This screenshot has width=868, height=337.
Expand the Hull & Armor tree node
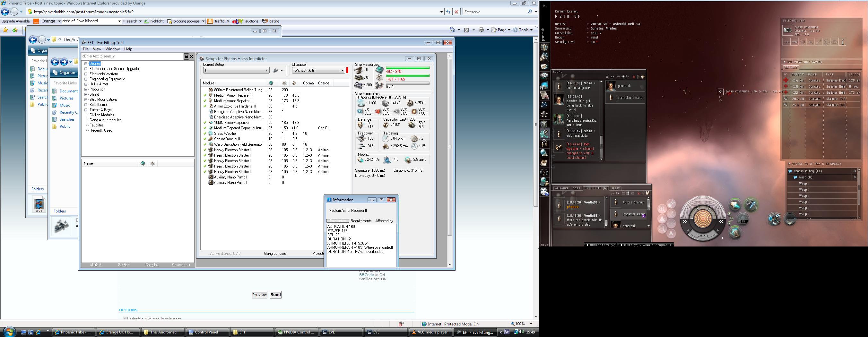click(x=86, y=84)
